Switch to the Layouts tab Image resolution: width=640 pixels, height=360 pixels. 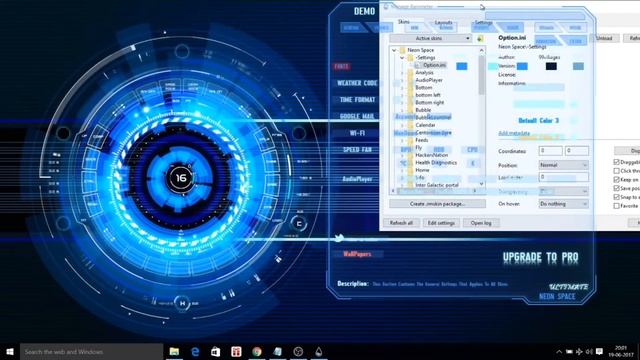(443, 22)
